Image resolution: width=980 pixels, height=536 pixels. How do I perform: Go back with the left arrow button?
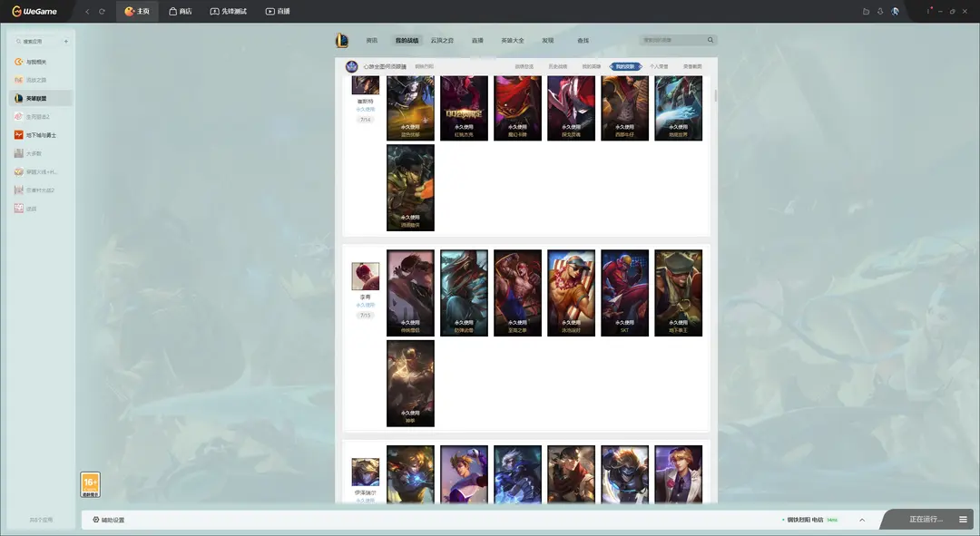coord(87,11)
